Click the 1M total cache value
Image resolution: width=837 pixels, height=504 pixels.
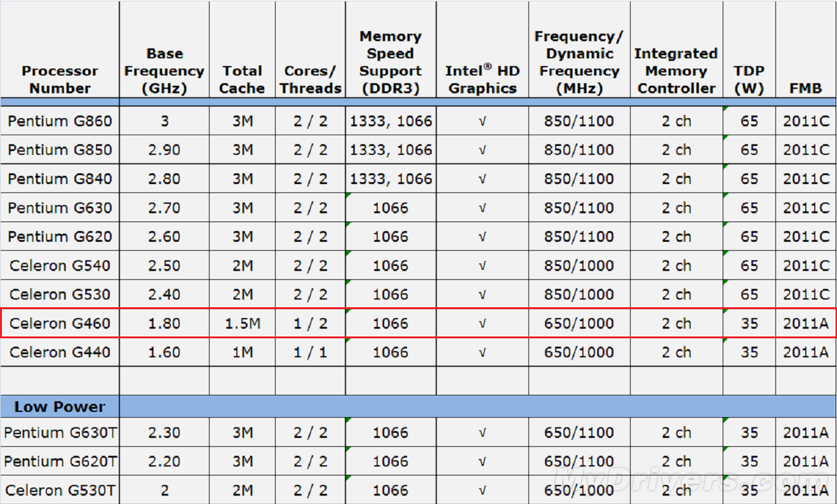point(242,352)
